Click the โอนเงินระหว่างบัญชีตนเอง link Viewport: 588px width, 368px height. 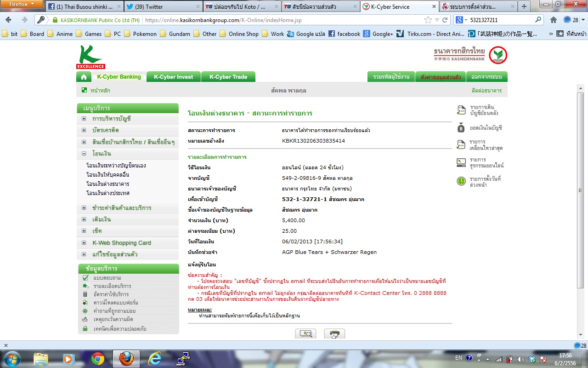[x=116, y=166]
